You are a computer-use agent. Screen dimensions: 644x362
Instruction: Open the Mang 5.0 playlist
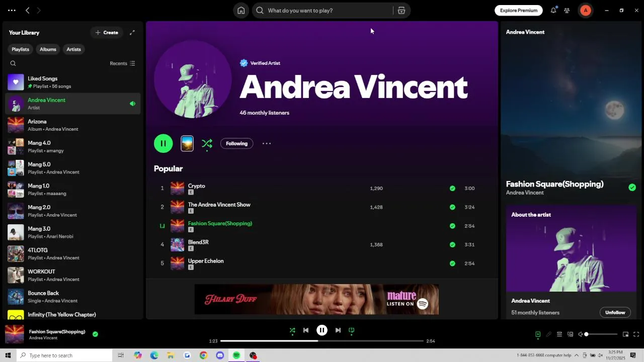[x=73, y=168]
